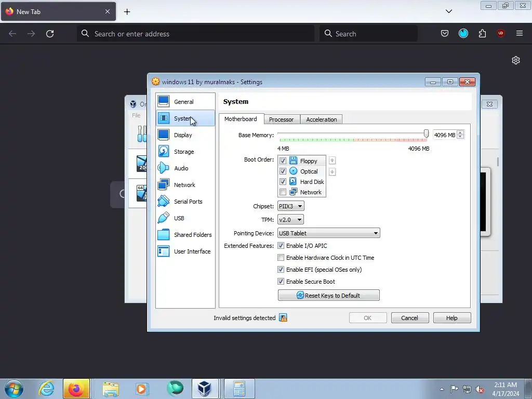Open new tab page settings gear
The image size is (532, 399).
click(x=516, y=60)
